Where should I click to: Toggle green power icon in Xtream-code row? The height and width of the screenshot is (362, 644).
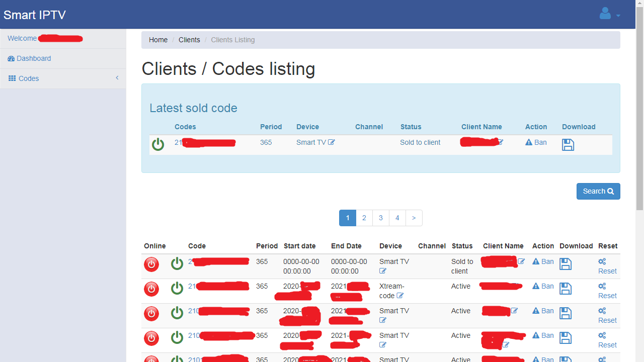177,288
